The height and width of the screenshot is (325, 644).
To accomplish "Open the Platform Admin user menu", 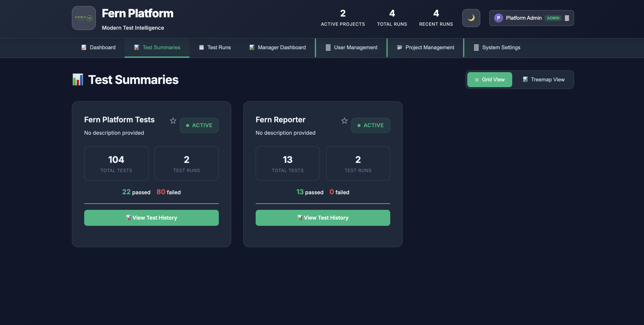I will pos(524,18).
